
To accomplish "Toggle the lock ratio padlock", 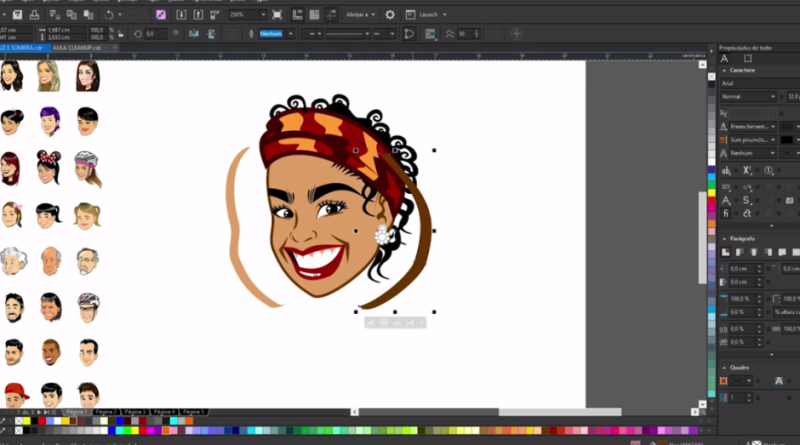I will (121, 34).
